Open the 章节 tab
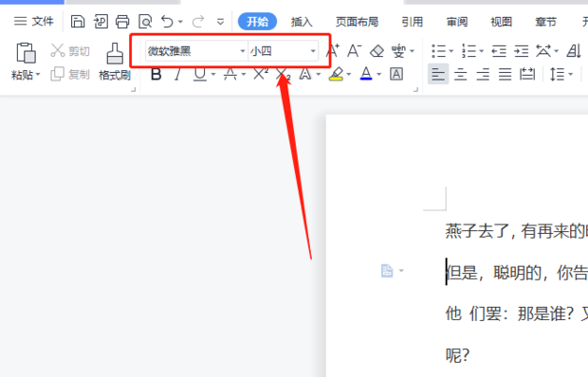Viewport: 588px width, 377px height. [546, 22]
